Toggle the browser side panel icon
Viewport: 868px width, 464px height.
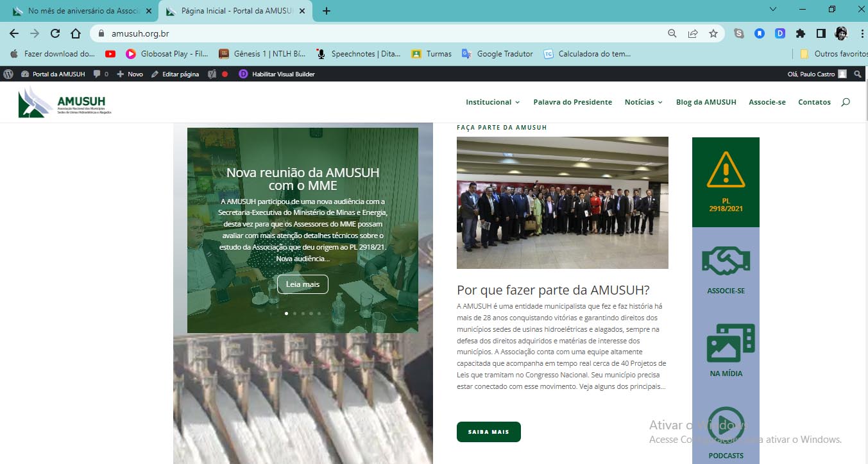[821, 33]
